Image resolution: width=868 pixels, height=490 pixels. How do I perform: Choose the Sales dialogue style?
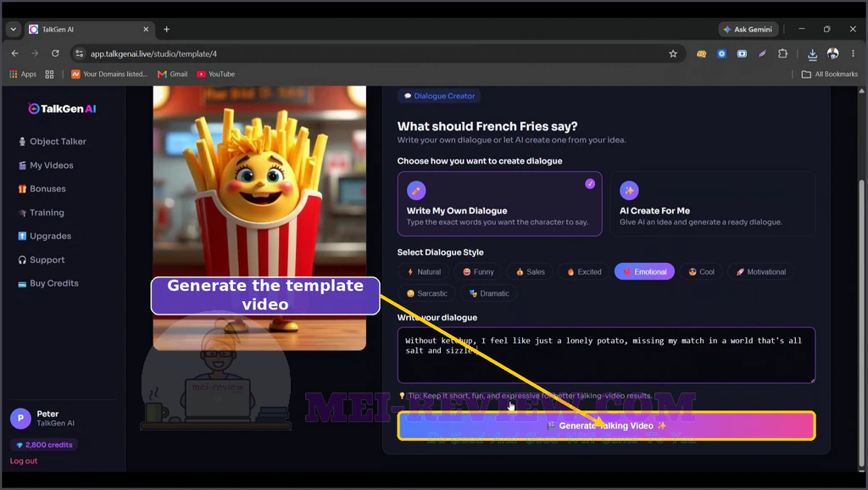pos(531,272)
